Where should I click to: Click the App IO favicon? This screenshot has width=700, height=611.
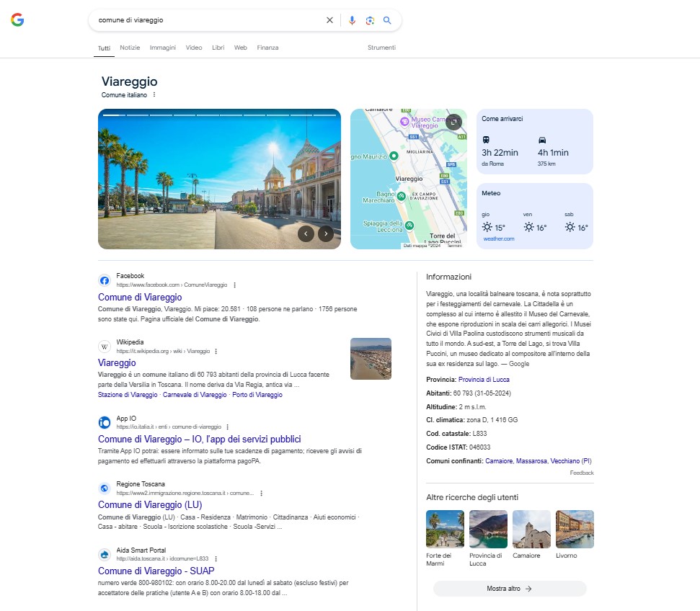105,422
